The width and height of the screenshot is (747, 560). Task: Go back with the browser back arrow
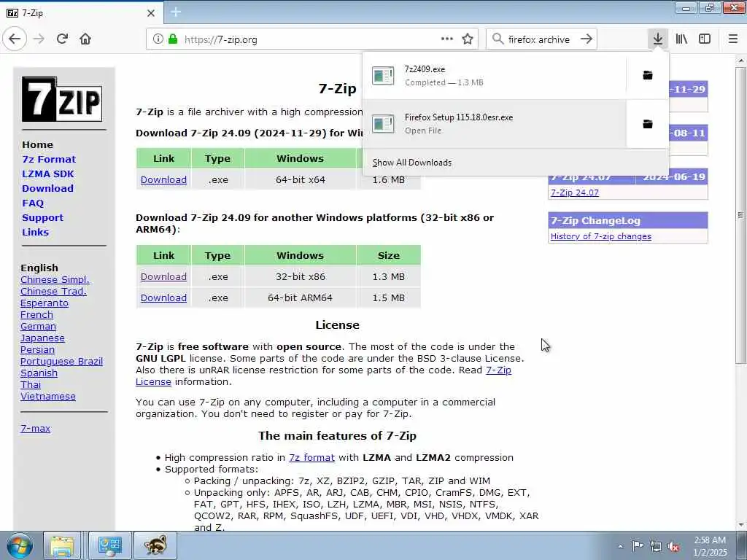coord(15,39)
